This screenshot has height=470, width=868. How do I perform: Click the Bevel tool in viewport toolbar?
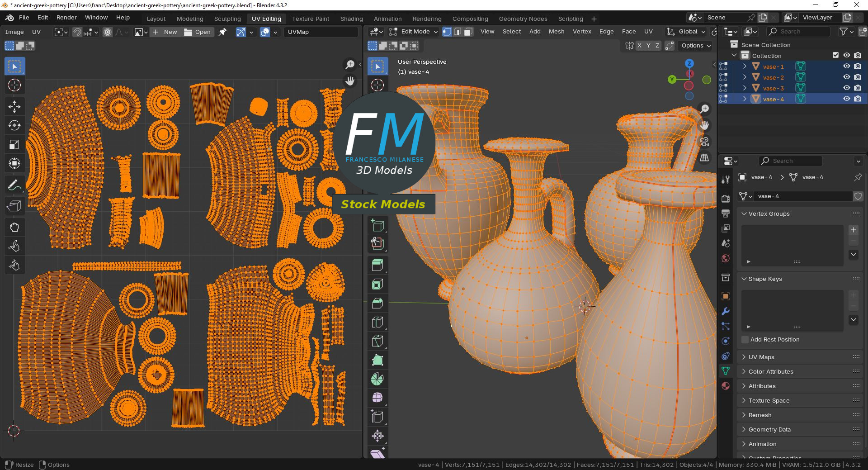(377, 303)
